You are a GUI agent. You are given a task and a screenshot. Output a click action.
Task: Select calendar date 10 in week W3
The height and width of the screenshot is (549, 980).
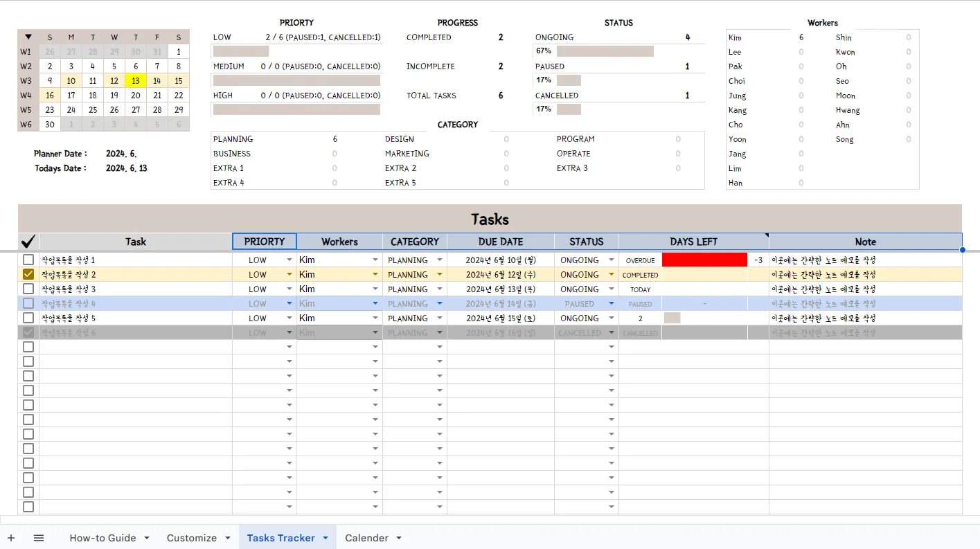[71, 81]
